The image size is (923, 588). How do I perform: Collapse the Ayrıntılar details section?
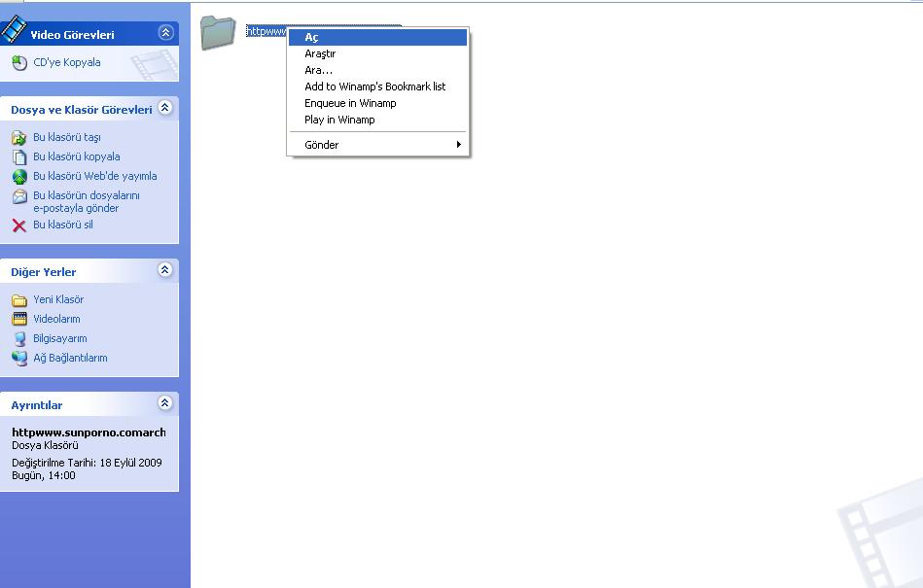click(x=165, y=403)
